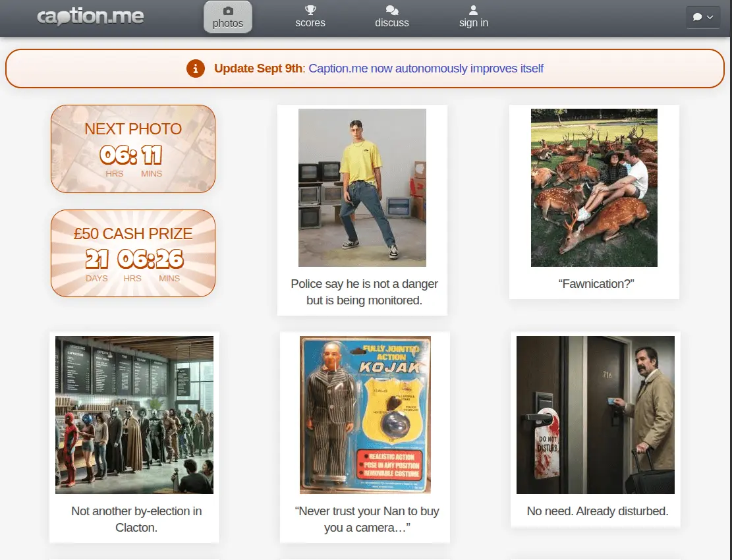Screen dimensions: 732x560
Task: Click the 'Update Sept 9th' bold text
Action: [258, 68]
